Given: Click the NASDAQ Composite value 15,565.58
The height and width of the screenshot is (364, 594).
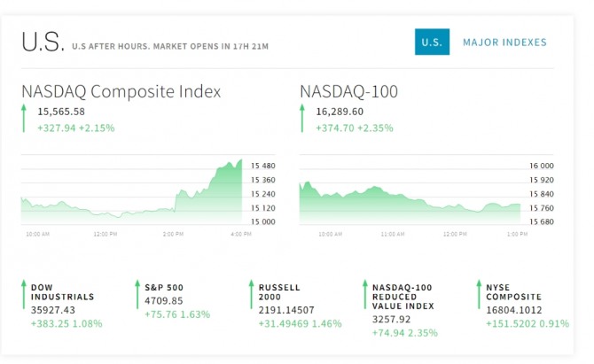Looking at the screenshot, I should 61,112.
